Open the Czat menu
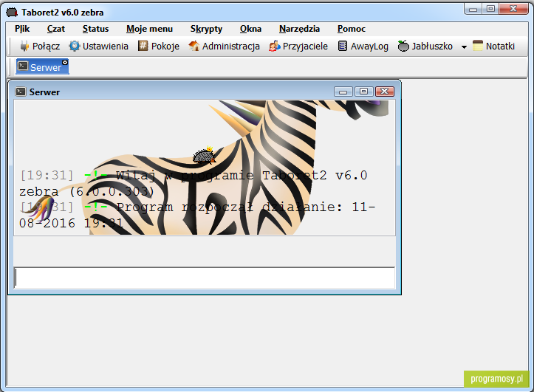 pos(56,29)
